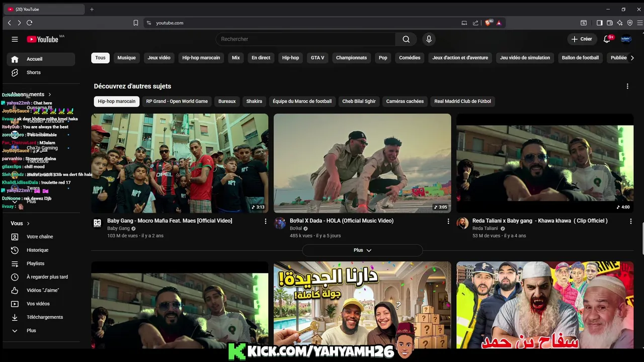Open options for Bo9al X Dada HOLA video
The height and width of the screenshot is (362, 644).
coord(448,221)
